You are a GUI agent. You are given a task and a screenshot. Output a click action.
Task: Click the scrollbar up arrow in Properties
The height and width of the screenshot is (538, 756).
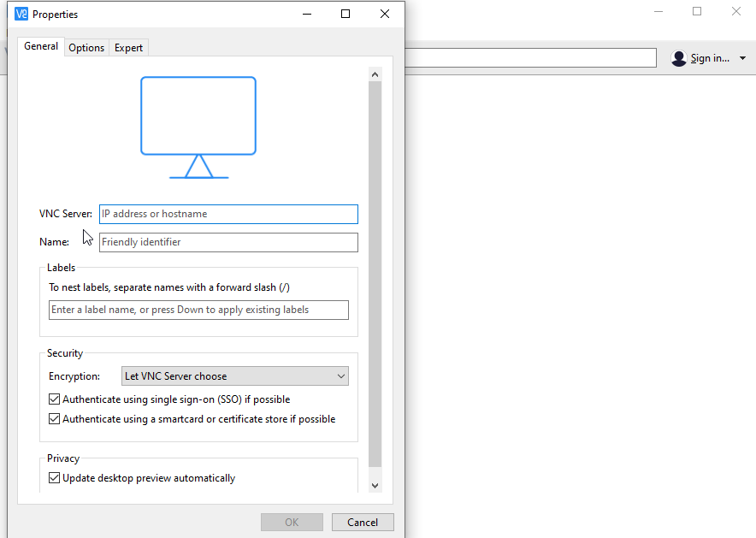[x=375, y=74]
